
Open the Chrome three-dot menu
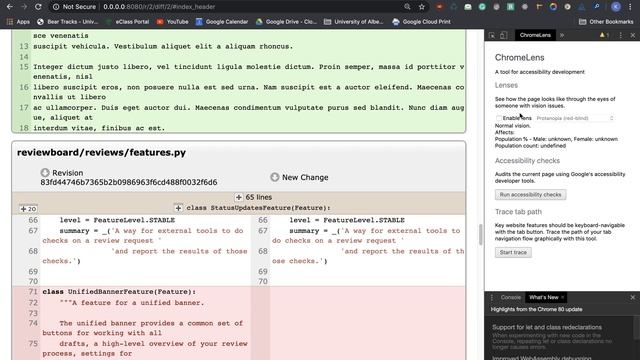(x=630, y=7)
